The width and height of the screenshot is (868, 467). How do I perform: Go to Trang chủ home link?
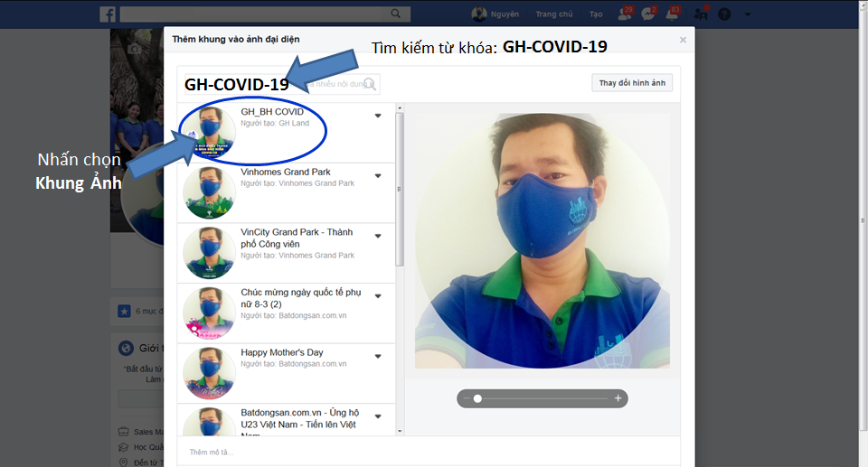coord(554,14)
